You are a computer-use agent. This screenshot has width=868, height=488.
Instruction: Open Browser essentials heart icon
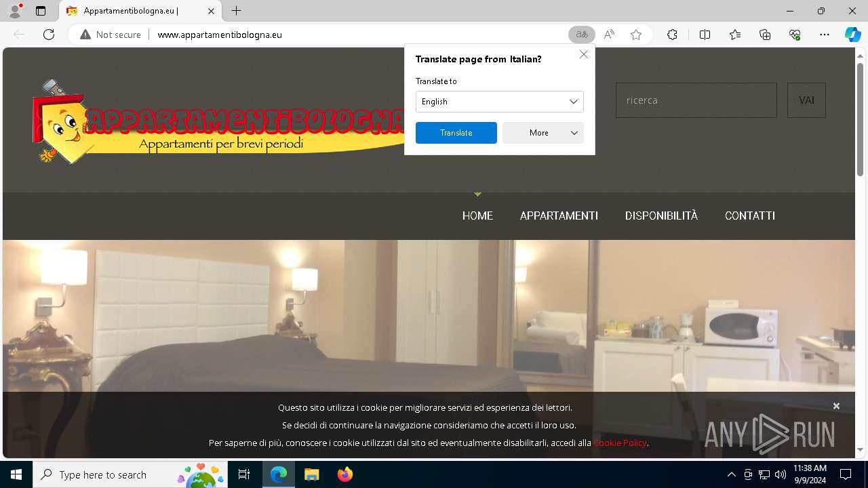795,35
